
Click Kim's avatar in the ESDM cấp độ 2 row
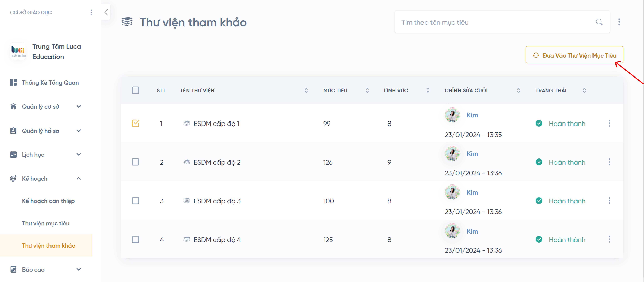[x=452, y=153]
